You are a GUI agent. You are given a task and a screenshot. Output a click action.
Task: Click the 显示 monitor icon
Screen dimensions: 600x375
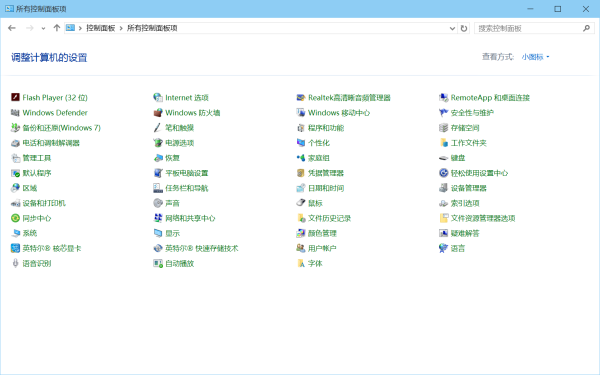tap(158, 233)
